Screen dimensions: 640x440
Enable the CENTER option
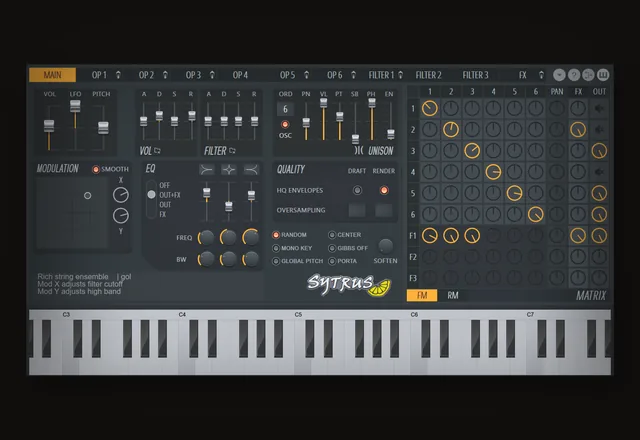click(x=332, y=235)
